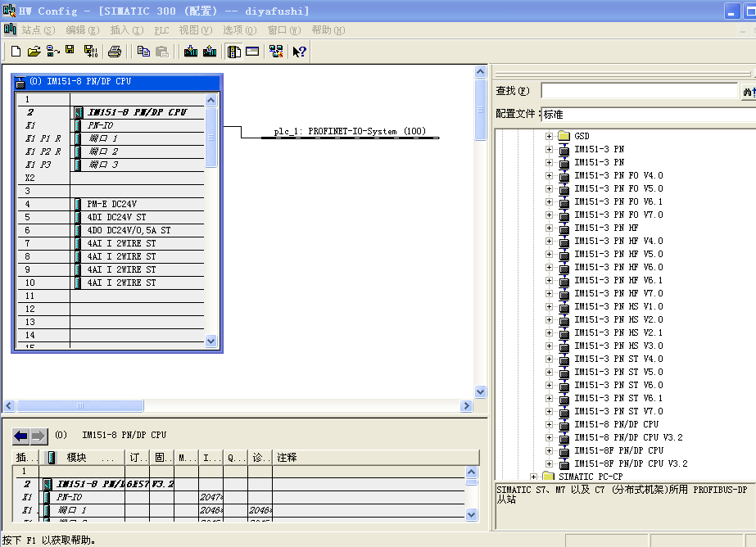Viewport: 756px width, 547px height.
Task: Copy the selection with the toolbar copy icon
Action: click(143, 51)
